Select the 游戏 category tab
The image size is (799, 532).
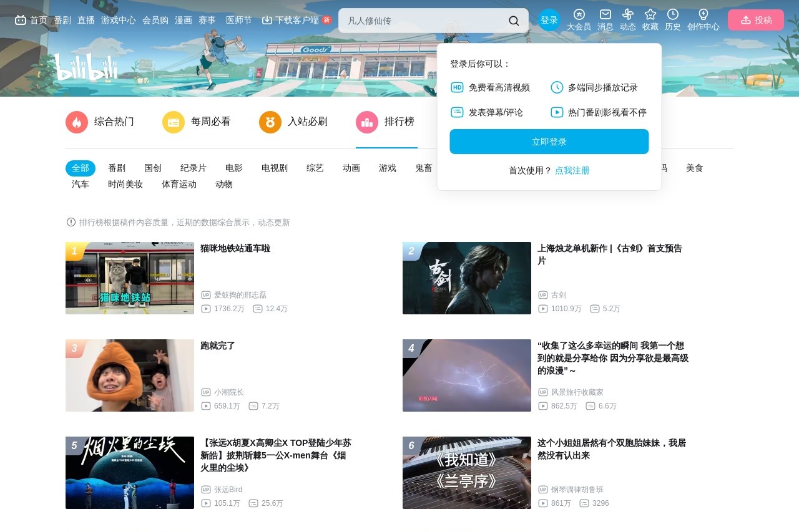[387, 168]
